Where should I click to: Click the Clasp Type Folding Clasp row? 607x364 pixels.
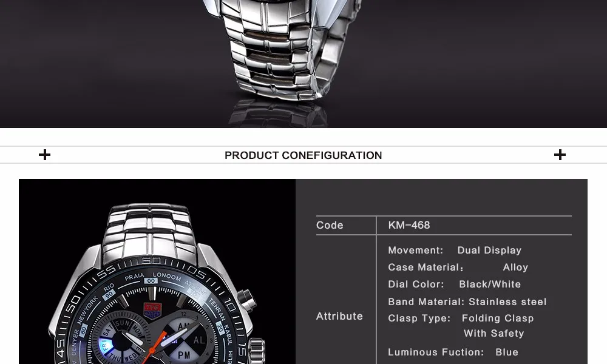click(461, 325)
